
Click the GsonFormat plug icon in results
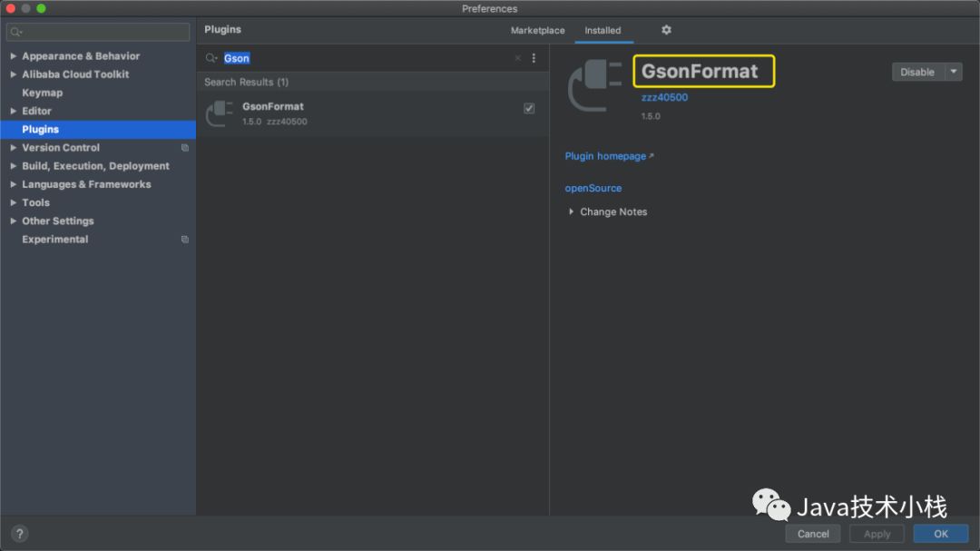click(x=220, y=113)
